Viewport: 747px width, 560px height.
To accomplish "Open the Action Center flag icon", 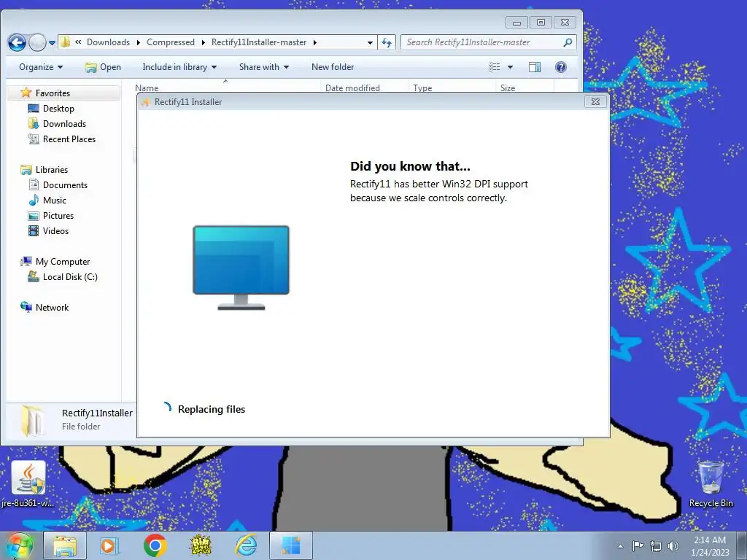I will click(638, 545).
